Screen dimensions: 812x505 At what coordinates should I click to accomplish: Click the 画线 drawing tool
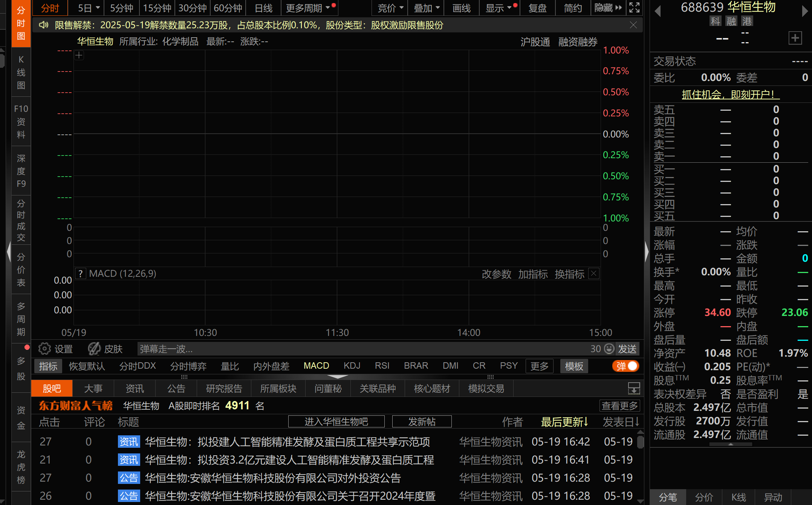[x=462, y=8]
